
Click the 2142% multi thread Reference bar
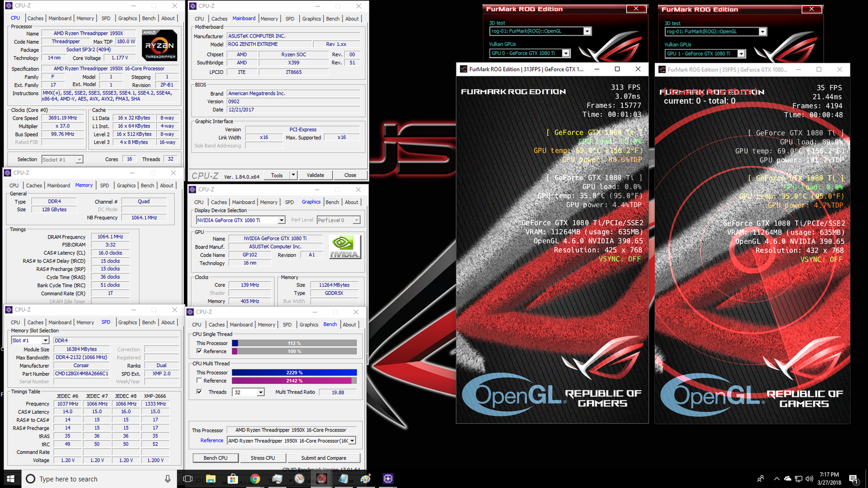coord(294,380)
